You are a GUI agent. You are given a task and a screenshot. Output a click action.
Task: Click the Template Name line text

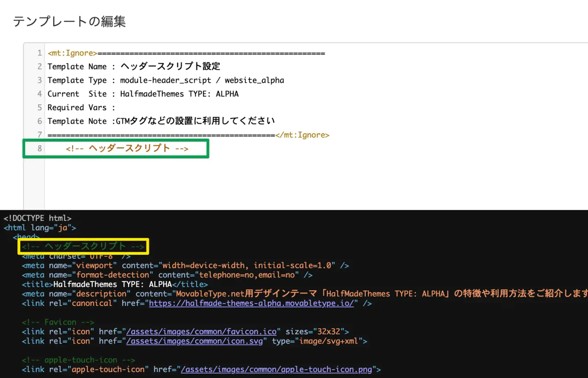[134, 67]
